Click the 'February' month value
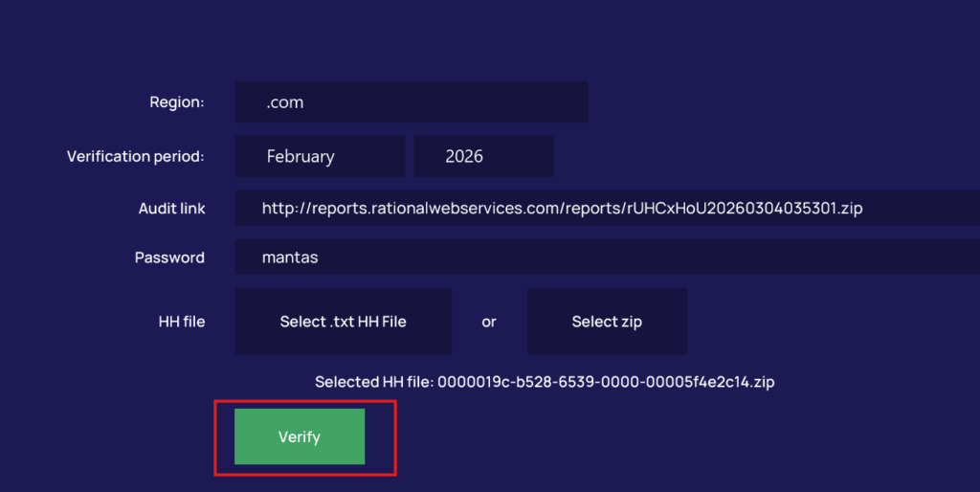The width and height of the screenshot is (980, 492). [301, 156]
